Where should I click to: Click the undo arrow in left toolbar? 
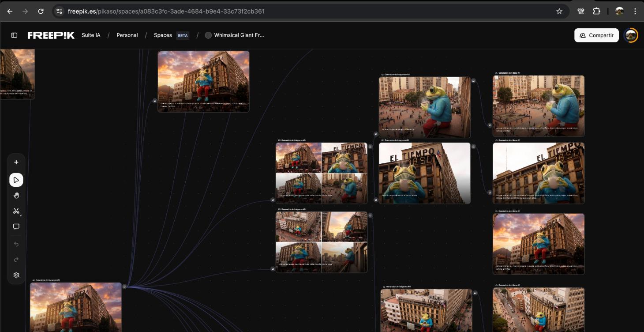[x=16, y=244]
